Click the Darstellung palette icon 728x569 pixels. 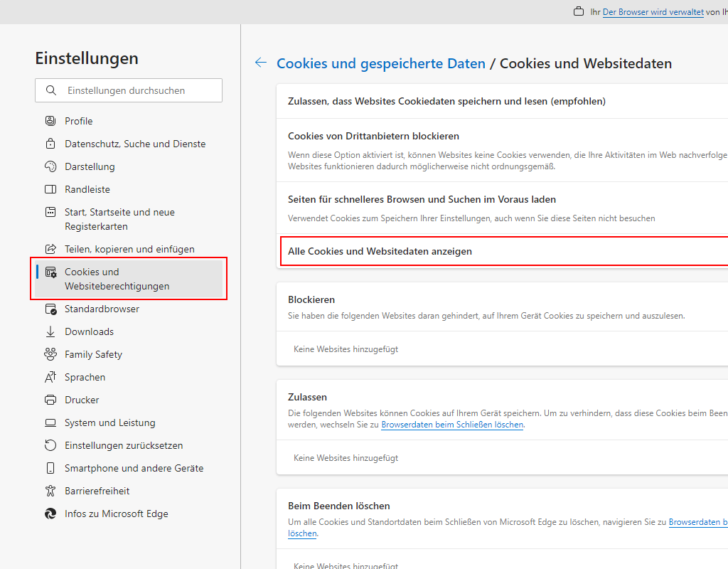[x=50, y=166]
